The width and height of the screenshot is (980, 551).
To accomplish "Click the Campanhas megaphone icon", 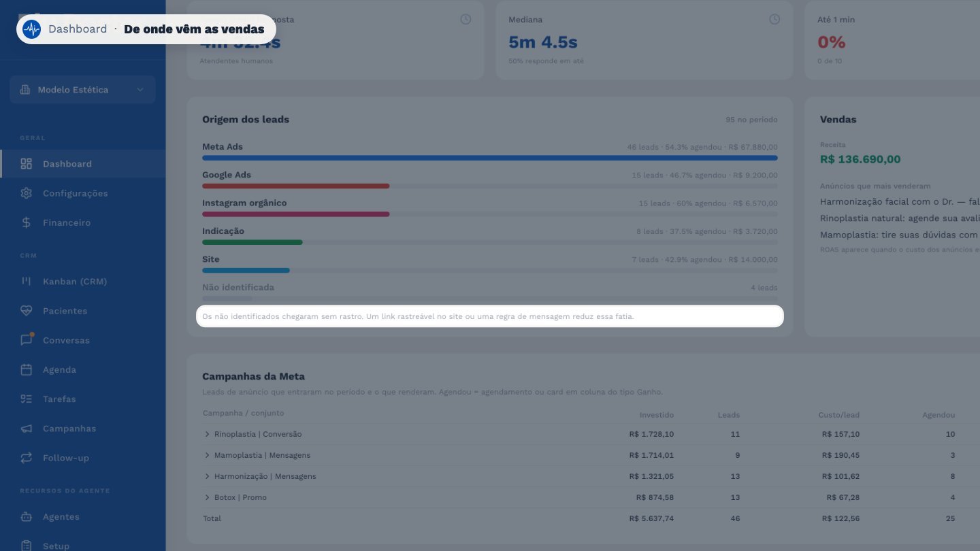I will click(x=27, y=429).
